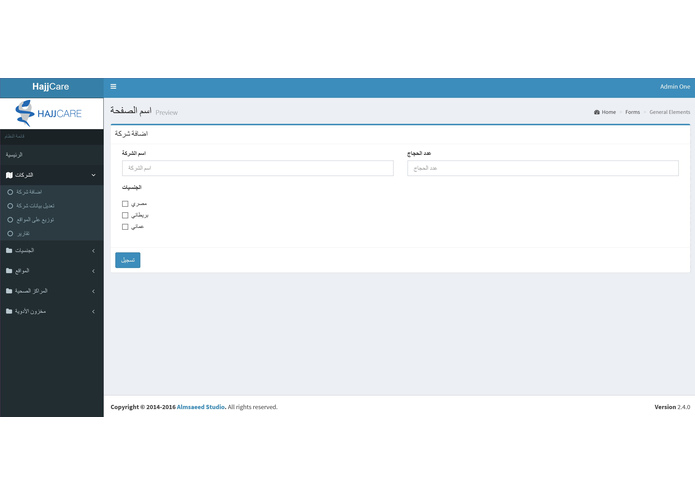
Task: Click the Version 2.4.0 footer text
Action: click(x=672, y=407)
